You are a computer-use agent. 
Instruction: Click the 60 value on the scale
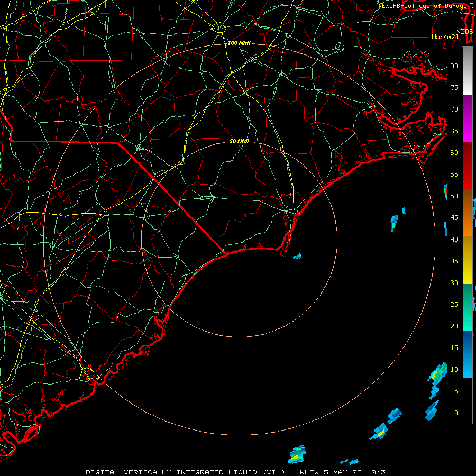coord(454,153)
